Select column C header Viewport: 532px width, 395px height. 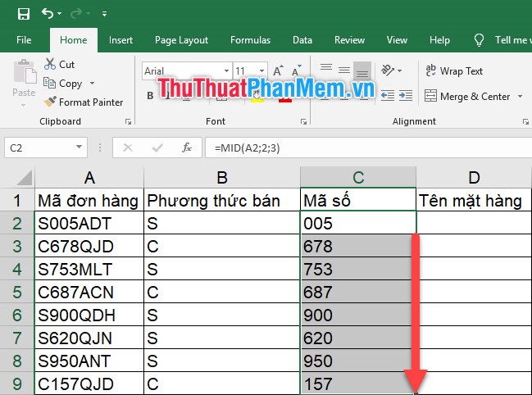click(x=358, y=177)
